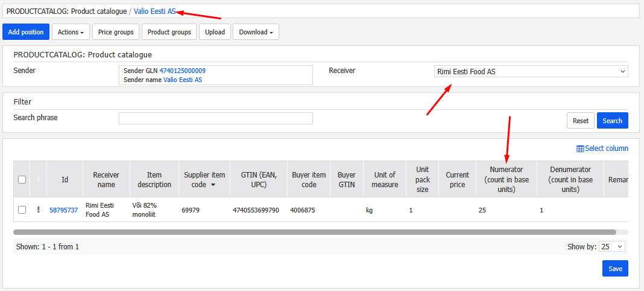Click into the Search phrase input field
644x291 pixels.
pos(216,118)
